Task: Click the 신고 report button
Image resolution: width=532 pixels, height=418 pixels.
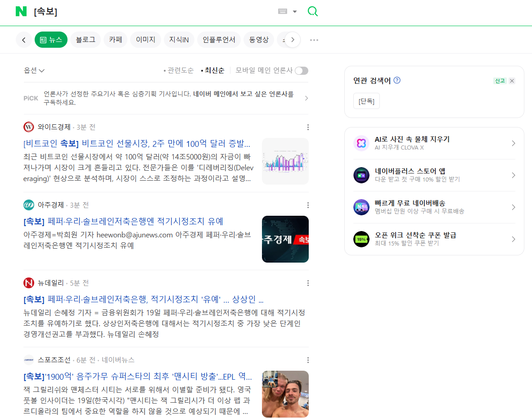Action: click(500, 81)
